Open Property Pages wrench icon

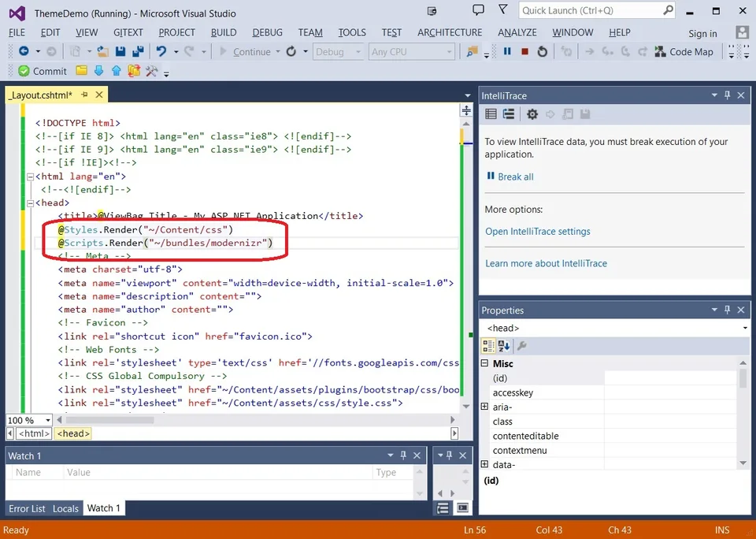coord(521,345)
